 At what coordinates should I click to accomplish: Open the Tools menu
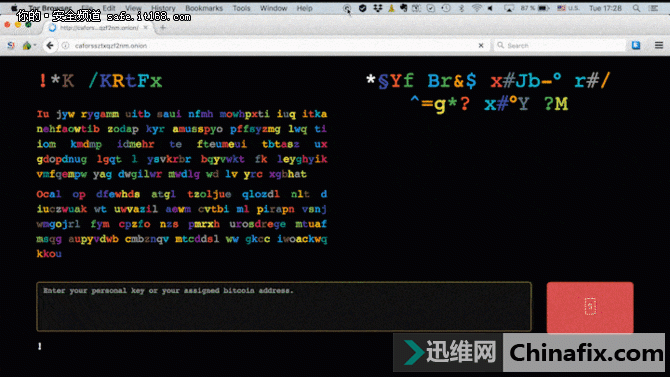pos(241,8)
